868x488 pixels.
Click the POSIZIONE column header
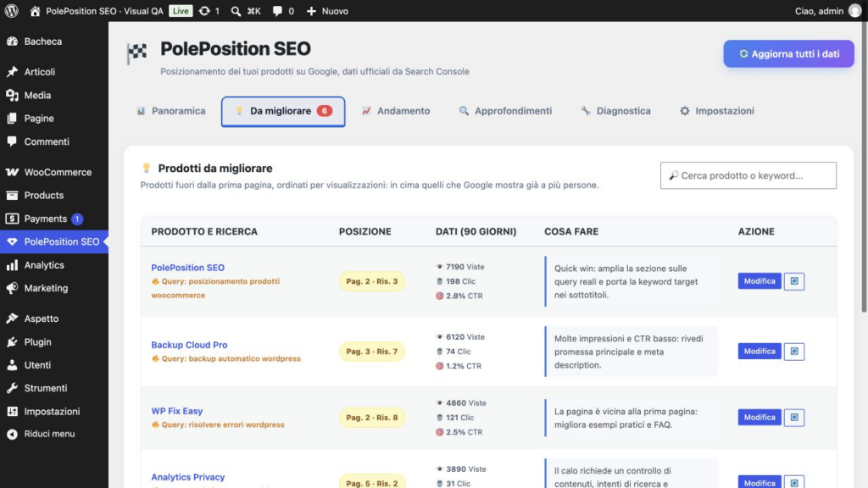click(364, 231)
